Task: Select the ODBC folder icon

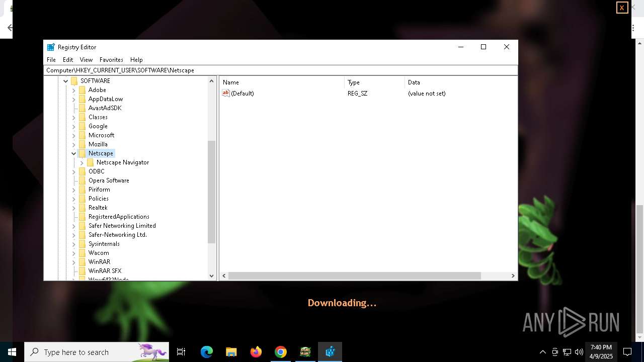Action: click(x=83, y=171)
